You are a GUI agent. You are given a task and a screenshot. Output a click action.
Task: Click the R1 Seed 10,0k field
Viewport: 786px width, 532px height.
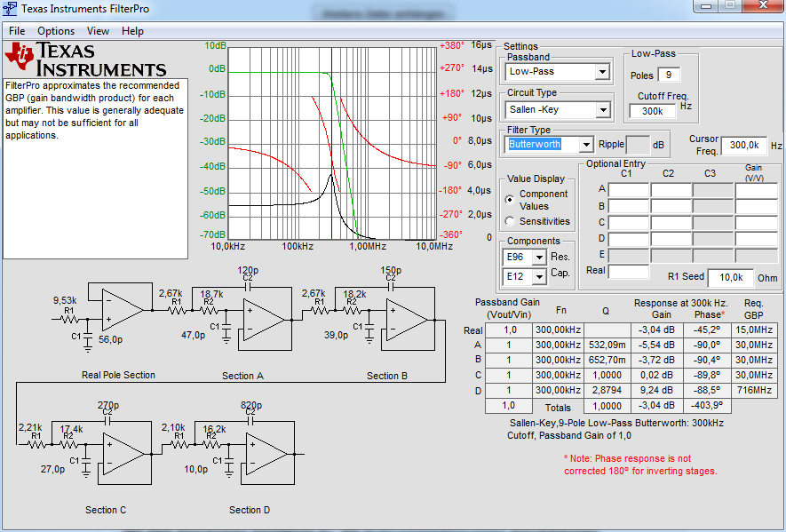tap(731, 277)
